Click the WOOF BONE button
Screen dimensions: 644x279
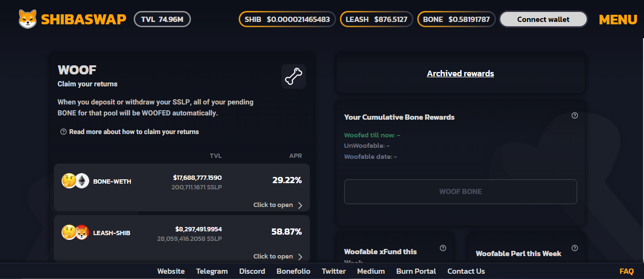click(x=461, y=192)
